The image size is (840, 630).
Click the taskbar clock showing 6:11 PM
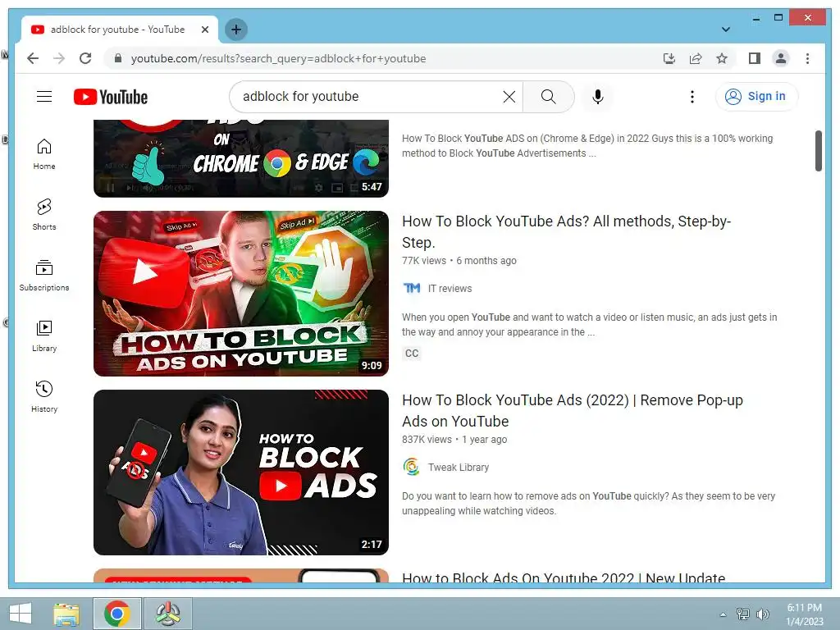pyautogui.click(x=804, y=614)
